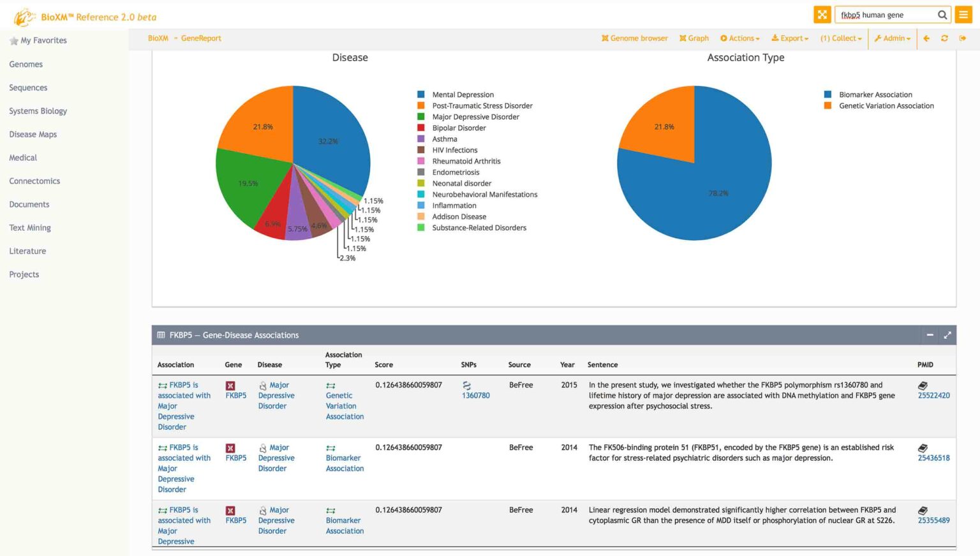Click the Graph icon in the toolbar
This screenshot has height=556, width=980.
694,38
